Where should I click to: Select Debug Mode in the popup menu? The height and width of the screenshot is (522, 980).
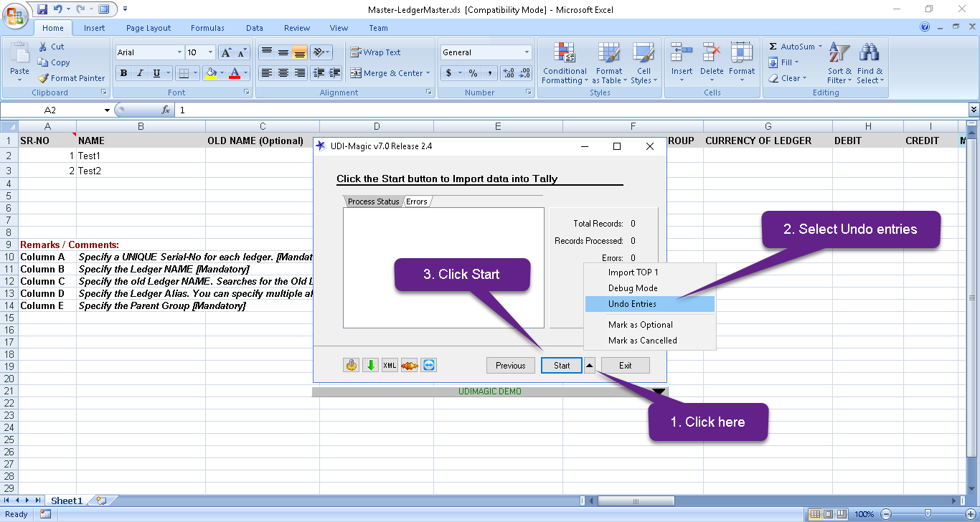650,288
